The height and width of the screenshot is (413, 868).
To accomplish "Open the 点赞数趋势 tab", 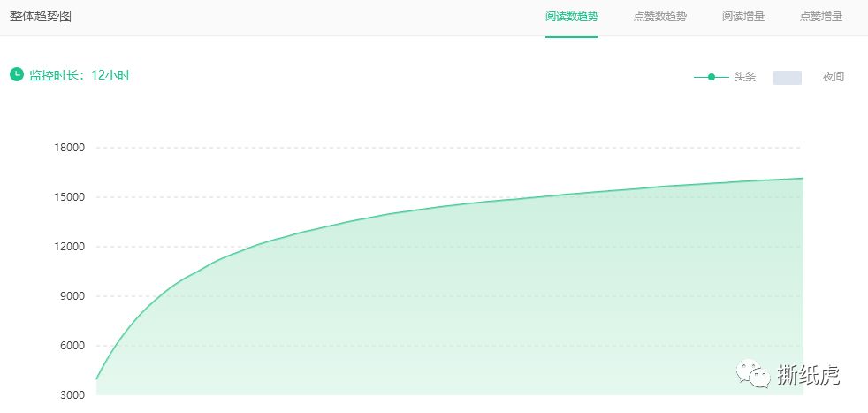I will 660,17.
